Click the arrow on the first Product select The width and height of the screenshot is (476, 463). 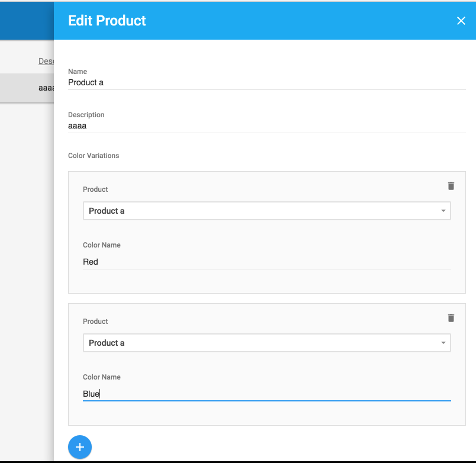coord(443,211)
